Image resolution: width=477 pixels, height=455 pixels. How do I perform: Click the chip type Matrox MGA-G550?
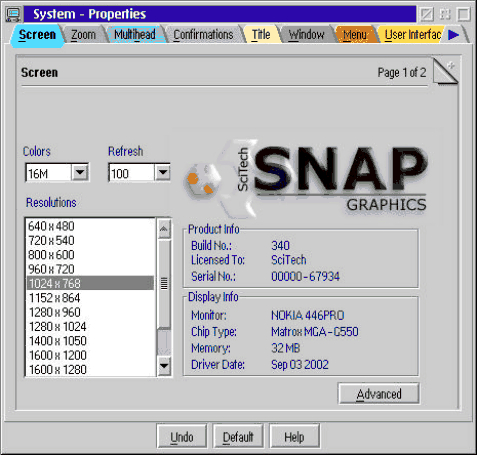click(x=315, y=332)
